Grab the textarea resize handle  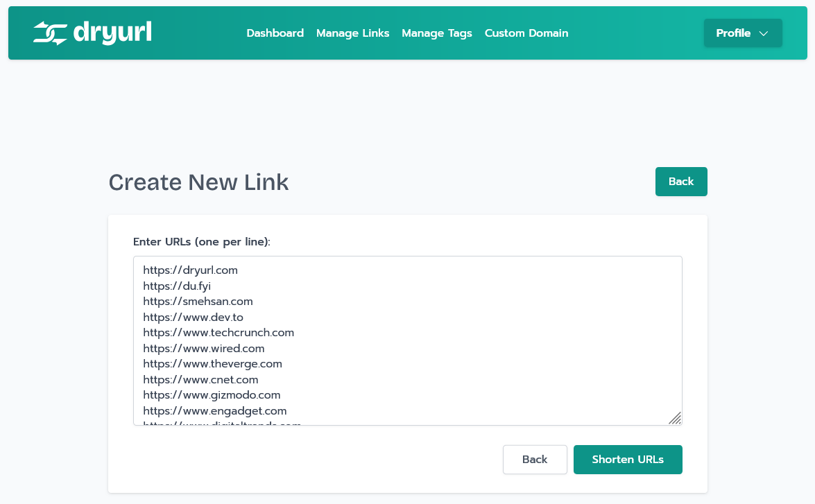(675, 418)
